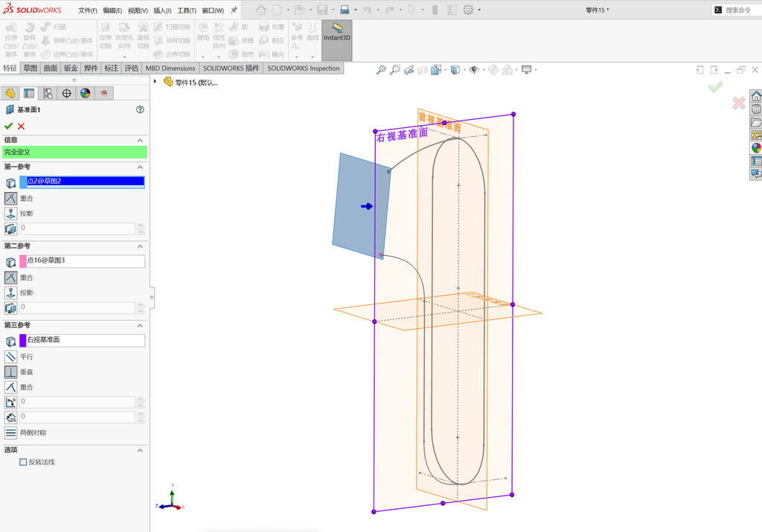Viewport: 762px width, 532px height.
Task: Click the Zoom to Fit icon
Action: pyautogui.click(x=381, y=70)
